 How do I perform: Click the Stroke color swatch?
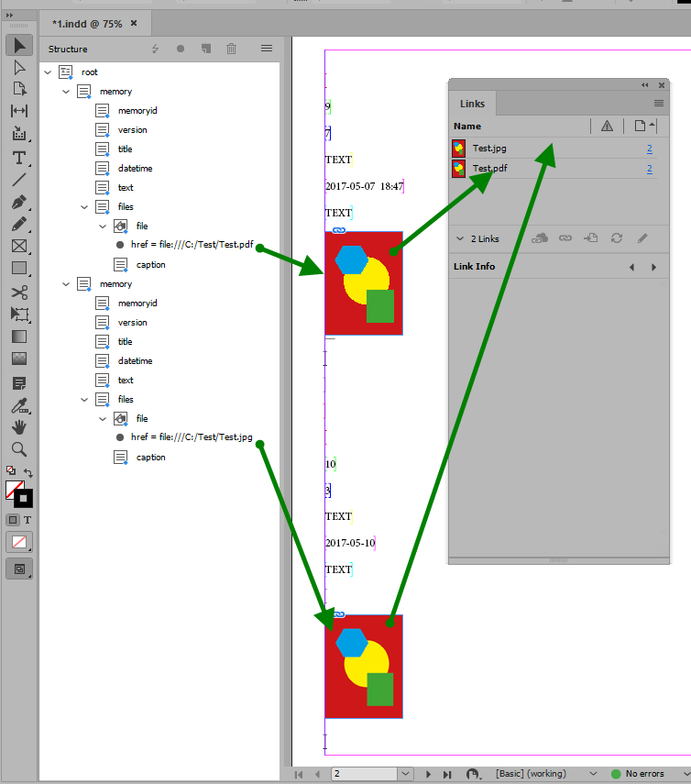point(24,499)
